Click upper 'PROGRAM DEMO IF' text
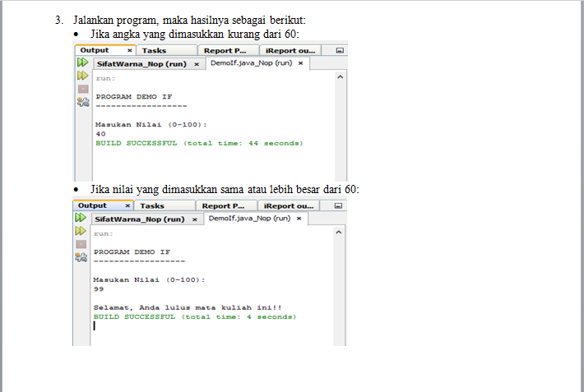Image resolution: width=584 pixels, height=392 pixels. 134,97
